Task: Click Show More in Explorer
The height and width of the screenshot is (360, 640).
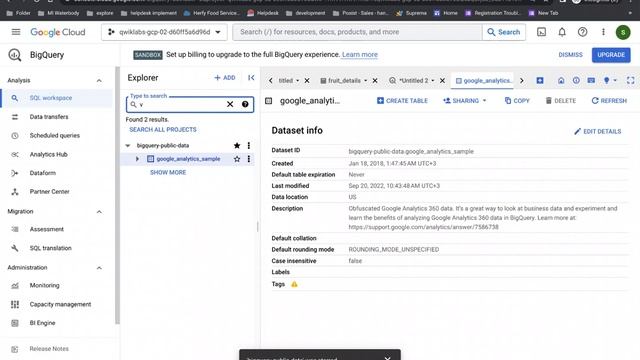Action: (x=168, y=173)
